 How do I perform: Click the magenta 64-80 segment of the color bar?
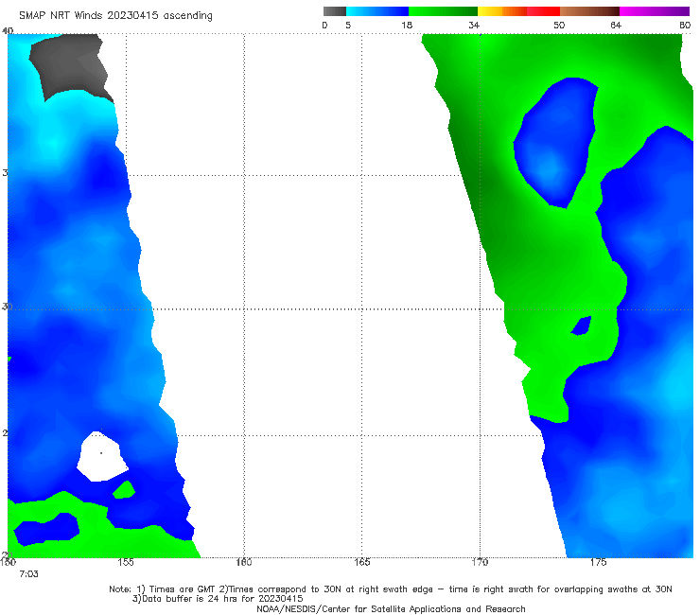[x=655, y=11]
